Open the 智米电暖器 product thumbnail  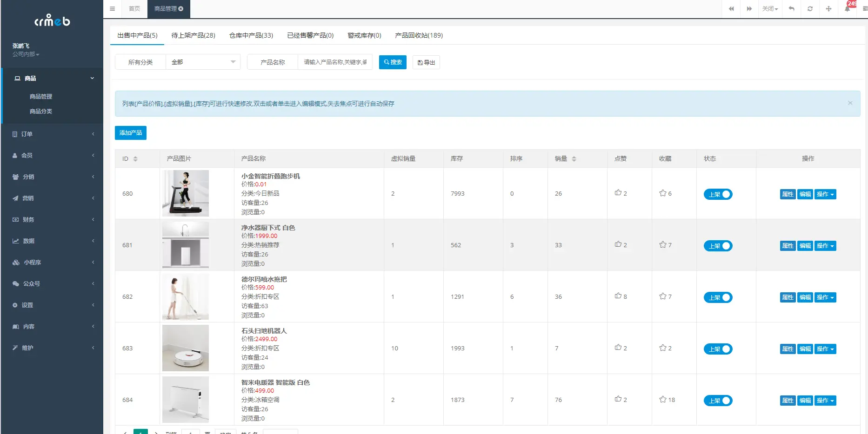click(x=186, y=400)
